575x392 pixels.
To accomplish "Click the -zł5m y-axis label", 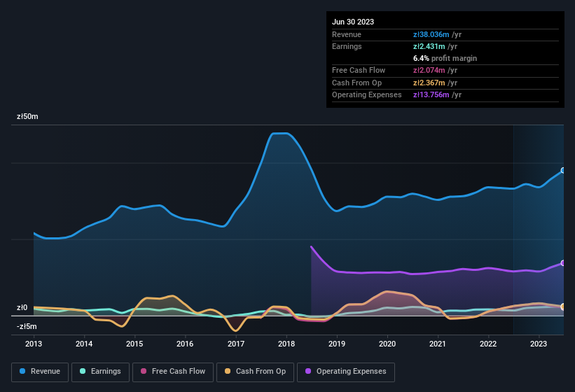I will [27, 326].
